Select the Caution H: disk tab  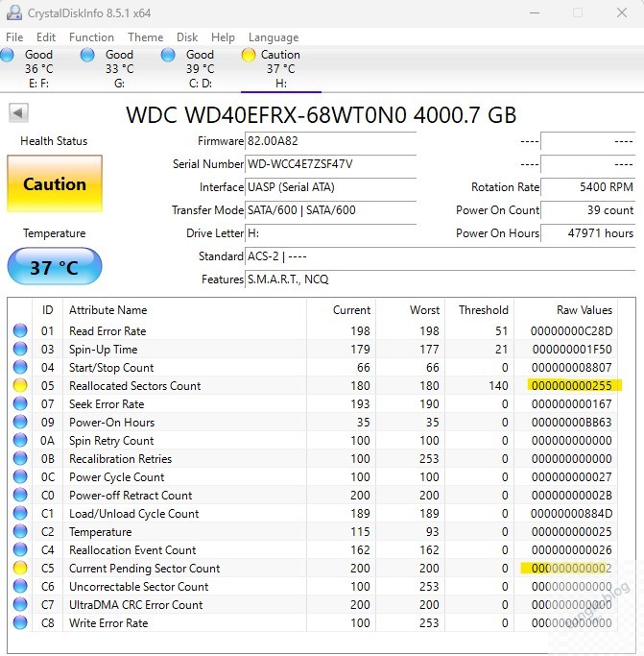point(280,68)
